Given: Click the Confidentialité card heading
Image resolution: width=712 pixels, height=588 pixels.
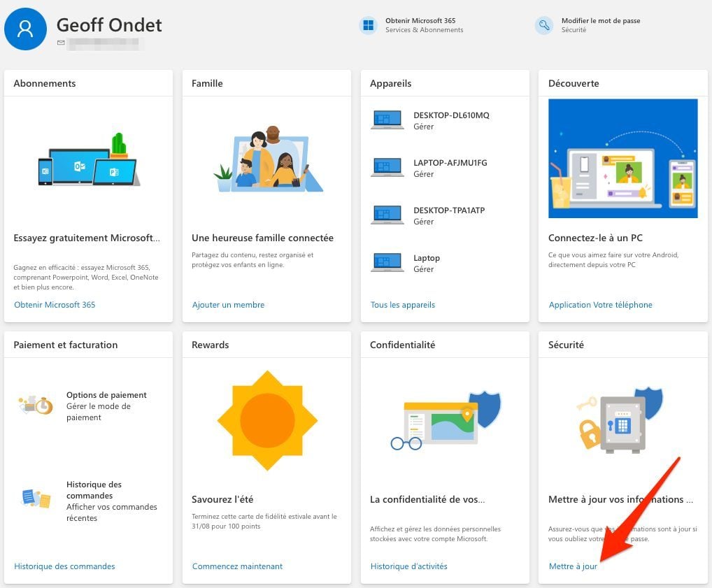Looking at the screenshot, I should (402, 345).
